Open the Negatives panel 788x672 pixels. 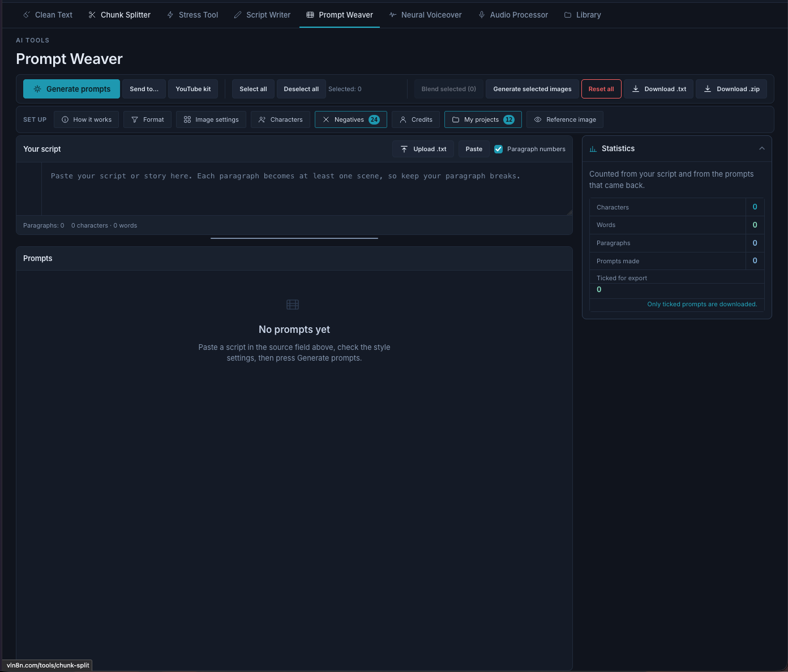point(351,119)
